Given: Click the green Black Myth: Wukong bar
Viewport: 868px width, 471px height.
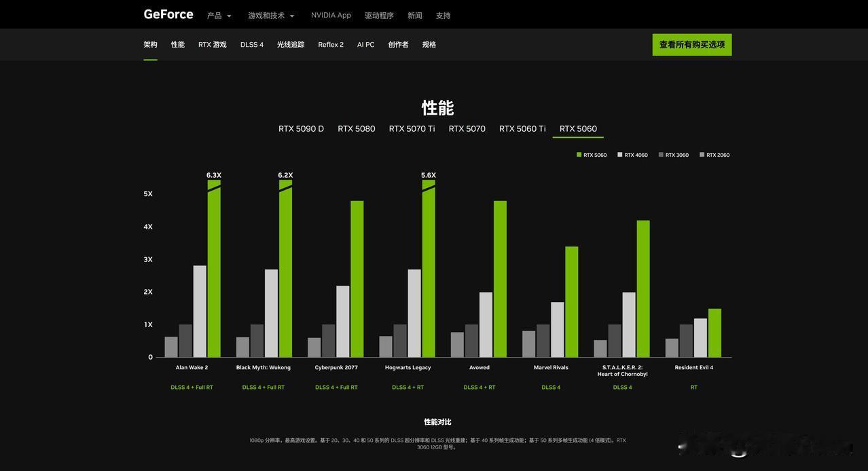Looking at the screenshot, I should point(285,269).
